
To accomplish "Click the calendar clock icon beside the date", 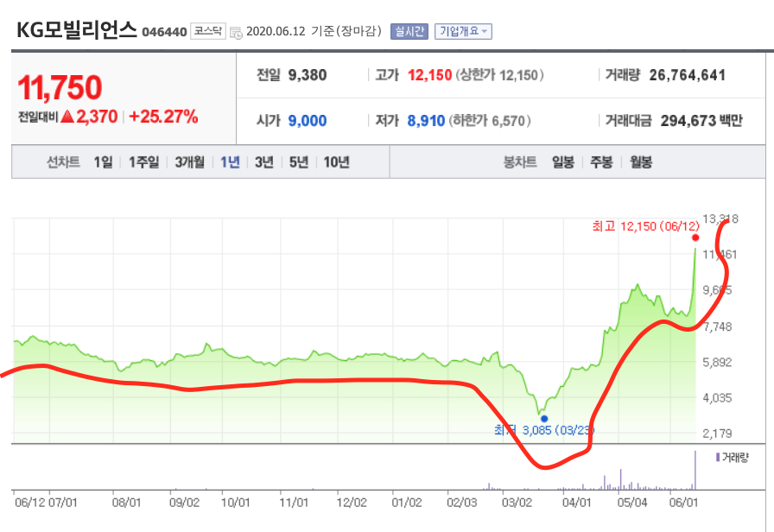I will (236, 33).
